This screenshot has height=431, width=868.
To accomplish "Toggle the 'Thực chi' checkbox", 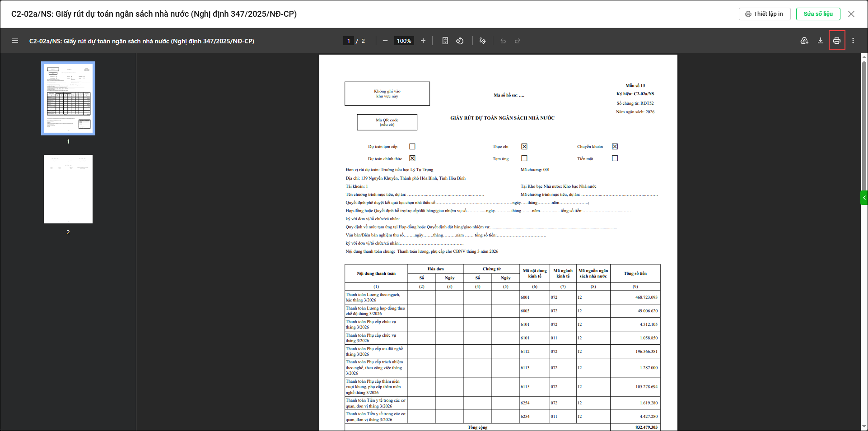I will [x=524, y=147].
